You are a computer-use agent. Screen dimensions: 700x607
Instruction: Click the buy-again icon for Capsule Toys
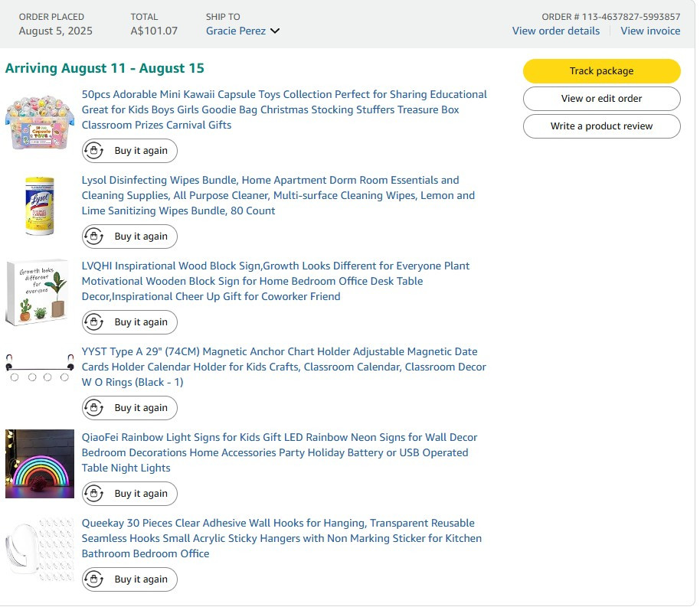pyautogui.click(x=93, y=151)
